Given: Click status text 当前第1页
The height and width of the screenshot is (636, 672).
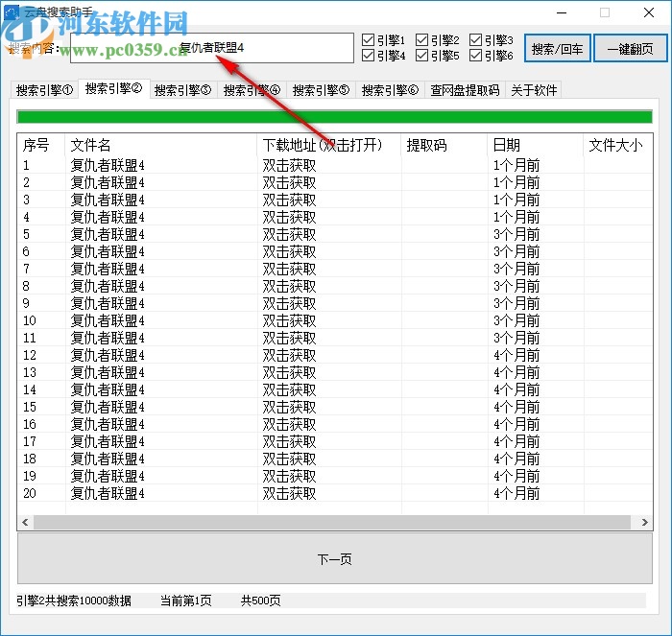Looking at the screenshot, I should click(x=186, y=601).
